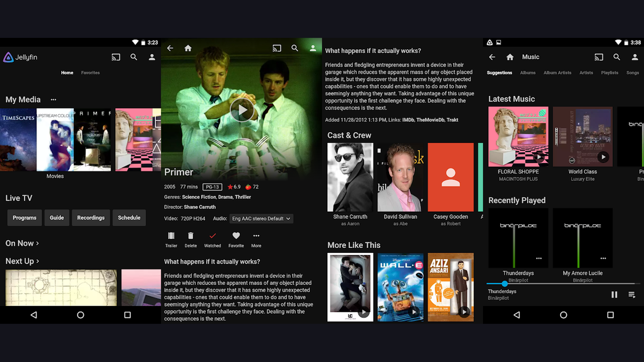644x362 pixels.
Task: Click the Jellyfin logo
Action: 20,57
